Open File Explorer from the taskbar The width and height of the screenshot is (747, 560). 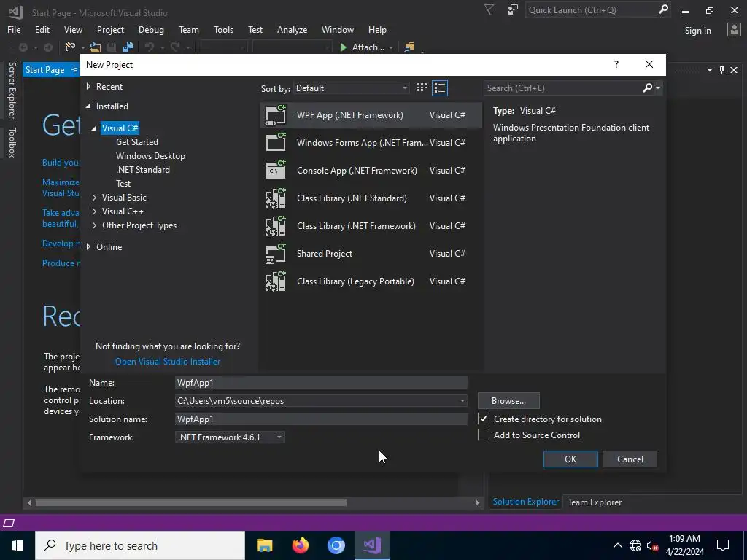pyautogui.click(x=264, y=545)
